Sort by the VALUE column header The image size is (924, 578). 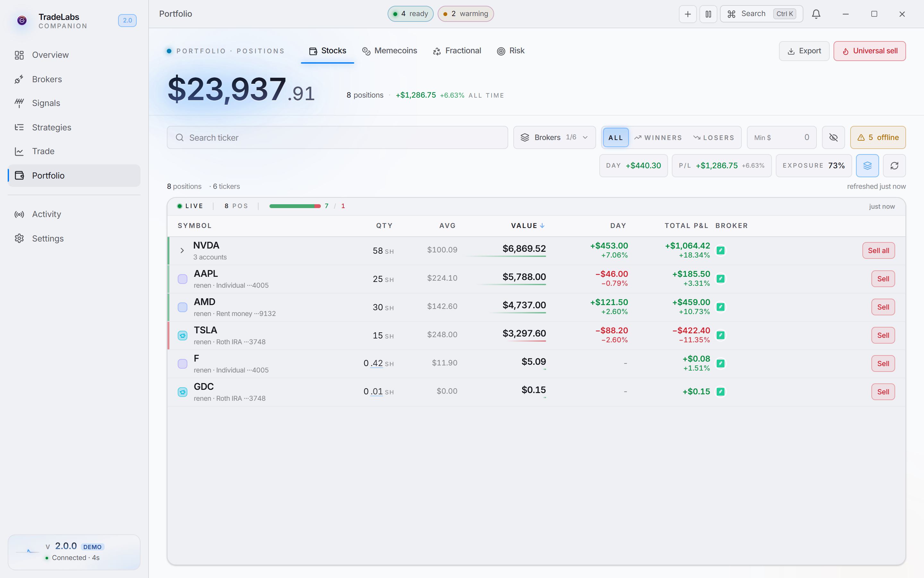(x=528, y=226)
